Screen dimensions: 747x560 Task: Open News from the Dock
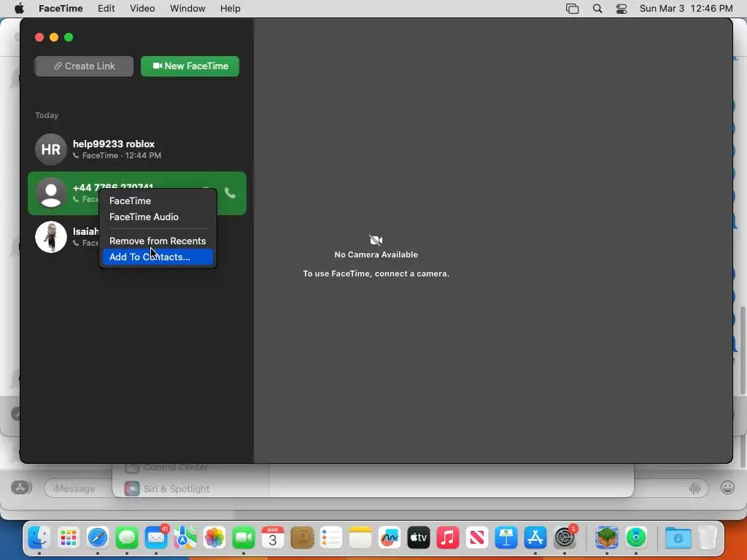477,538
